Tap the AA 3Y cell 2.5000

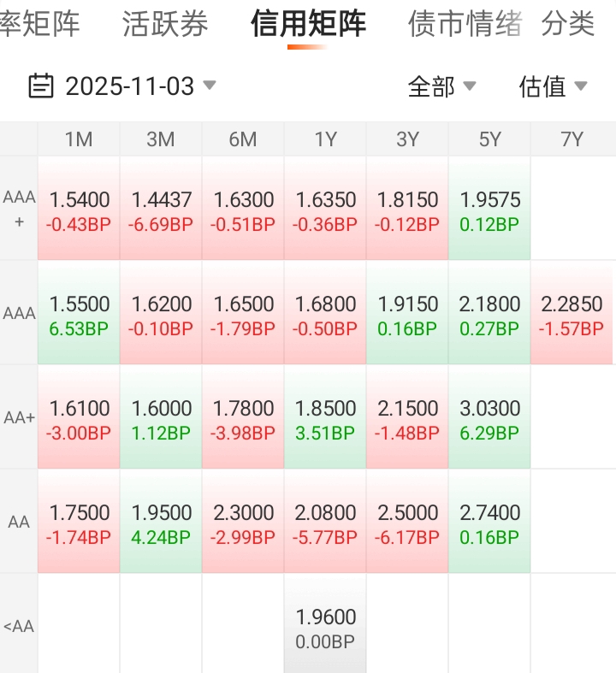[407, 523]
